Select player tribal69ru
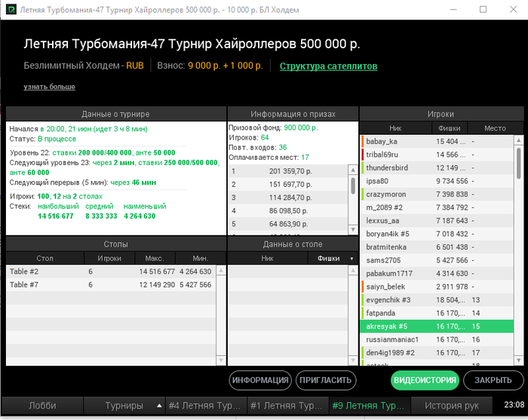This screenshot has height=420, width=528. point(437,155)
